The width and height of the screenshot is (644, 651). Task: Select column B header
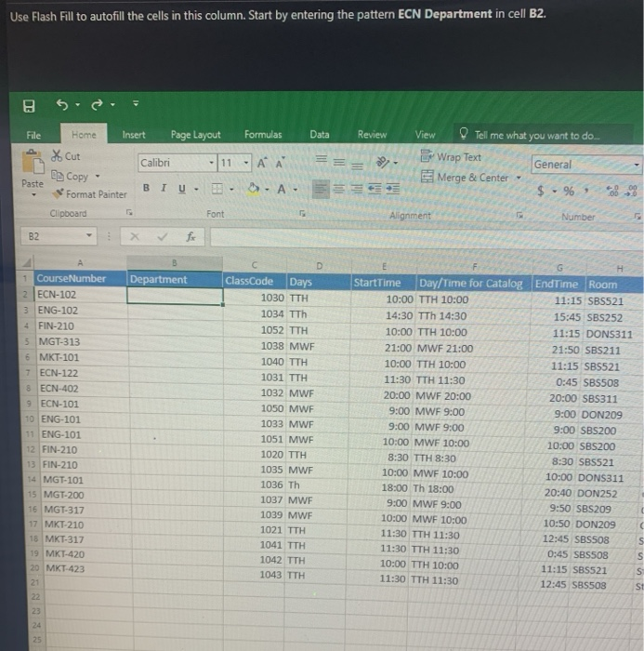coord(175,263)
